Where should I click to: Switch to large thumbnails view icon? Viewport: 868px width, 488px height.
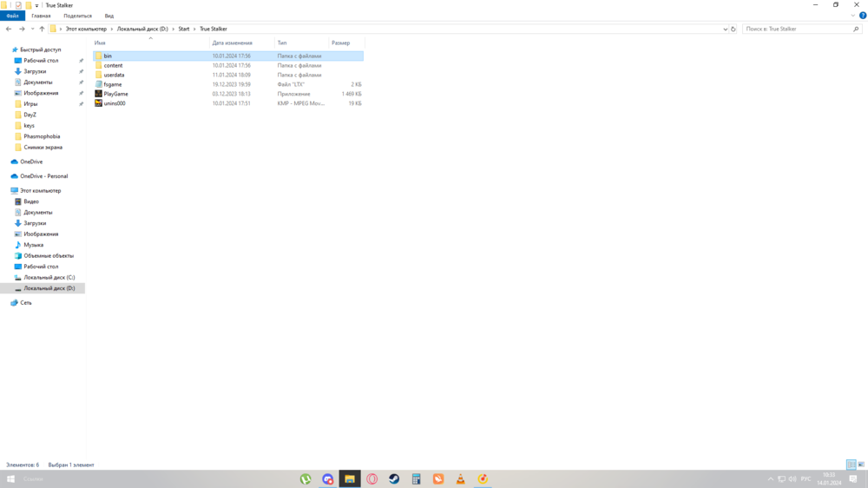pyautogui.click(x=861, y=465)
